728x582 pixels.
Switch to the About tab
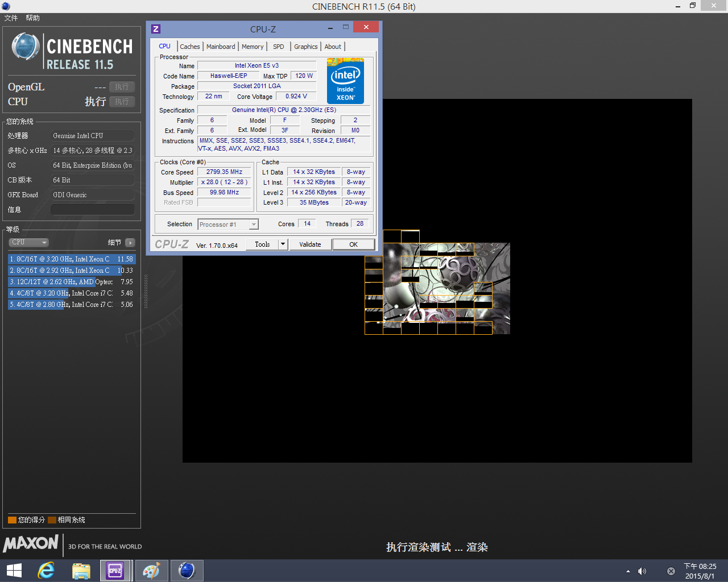(x=333, y=47)
